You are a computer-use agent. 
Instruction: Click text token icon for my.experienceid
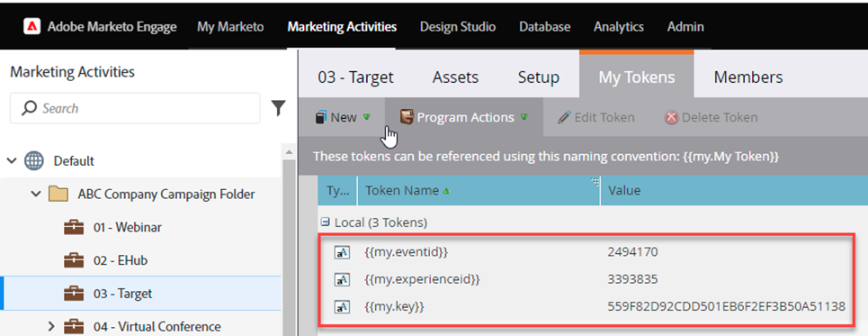(x=342, y=279)
